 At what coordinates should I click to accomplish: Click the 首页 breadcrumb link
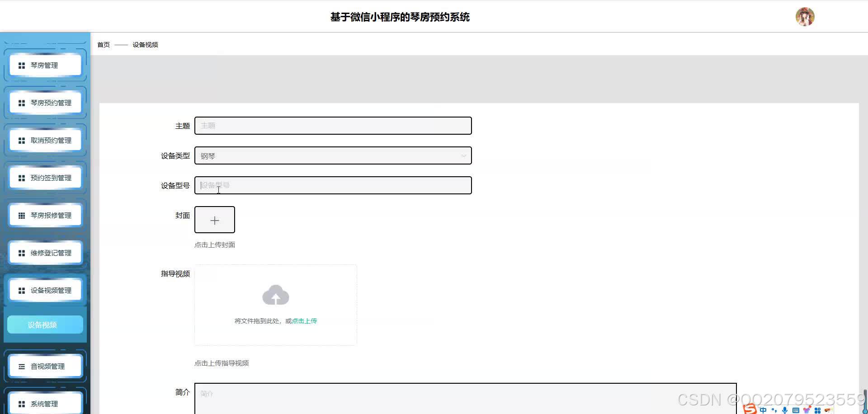pyautogui.click(x=103, y=44)
